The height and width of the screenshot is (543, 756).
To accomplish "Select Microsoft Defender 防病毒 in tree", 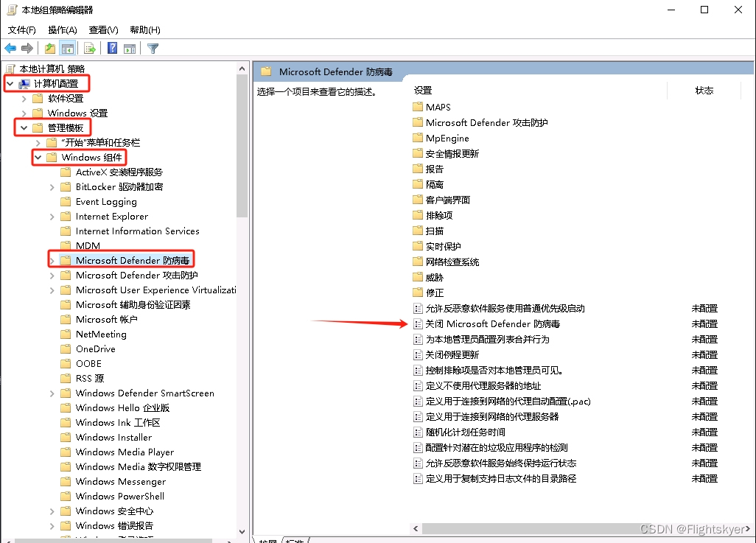I will [x=133, y=260].
